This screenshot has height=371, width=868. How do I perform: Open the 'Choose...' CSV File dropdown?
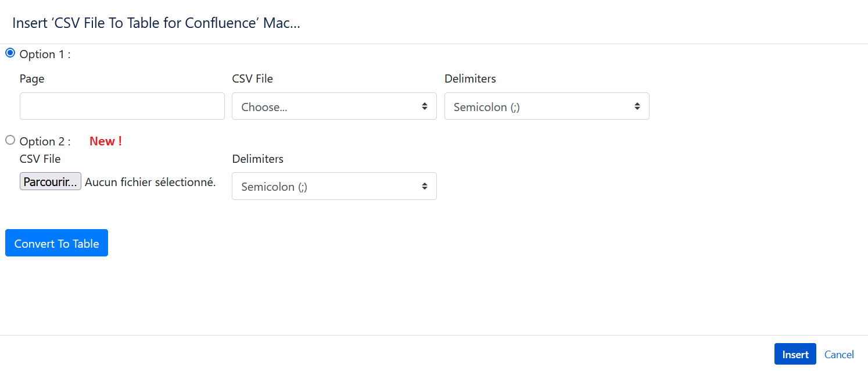[x=334, y=106]
